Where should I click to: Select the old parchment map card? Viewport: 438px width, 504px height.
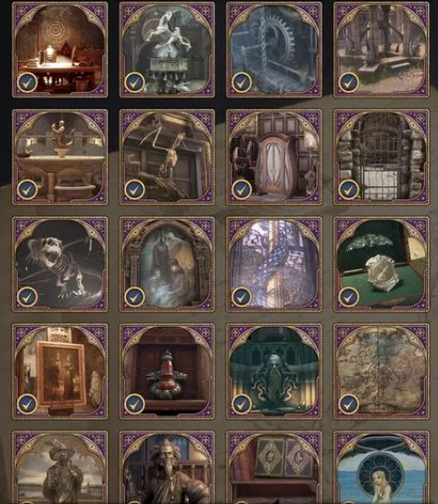tap(382, 372)
